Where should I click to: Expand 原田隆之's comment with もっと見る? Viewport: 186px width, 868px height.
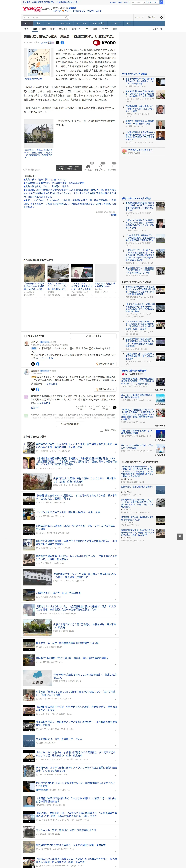tap(52, 384)
